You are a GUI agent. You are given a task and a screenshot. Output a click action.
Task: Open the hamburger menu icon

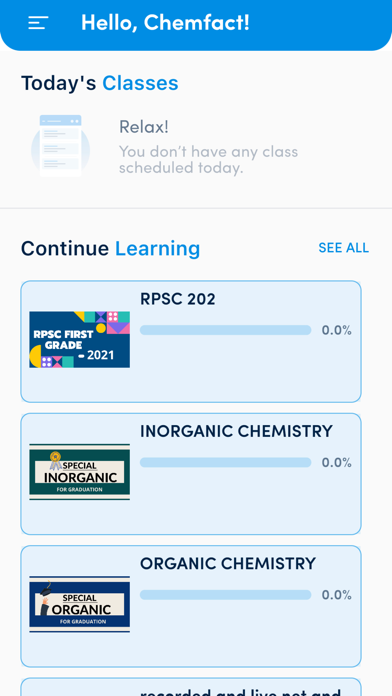(x=38, y=23)
